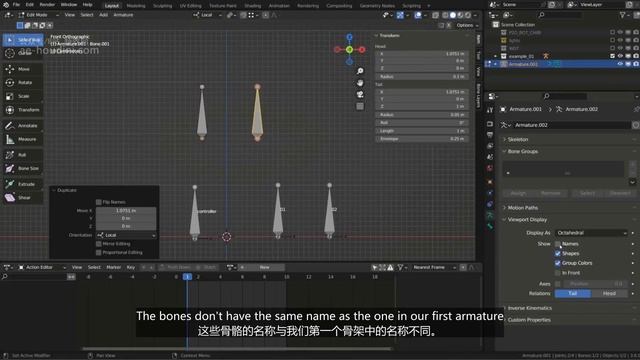Expand the Skeleton panel

[518, 140]
